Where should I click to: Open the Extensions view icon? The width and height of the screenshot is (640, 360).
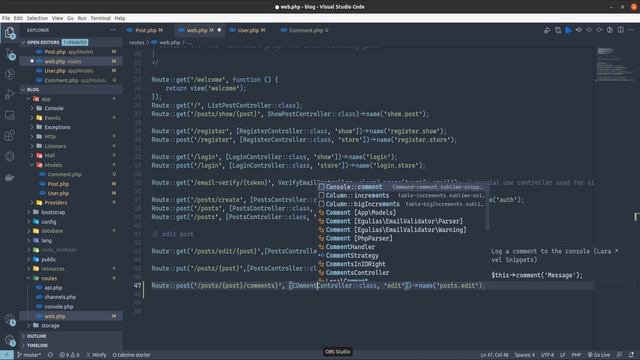click(x=10, y=135)
